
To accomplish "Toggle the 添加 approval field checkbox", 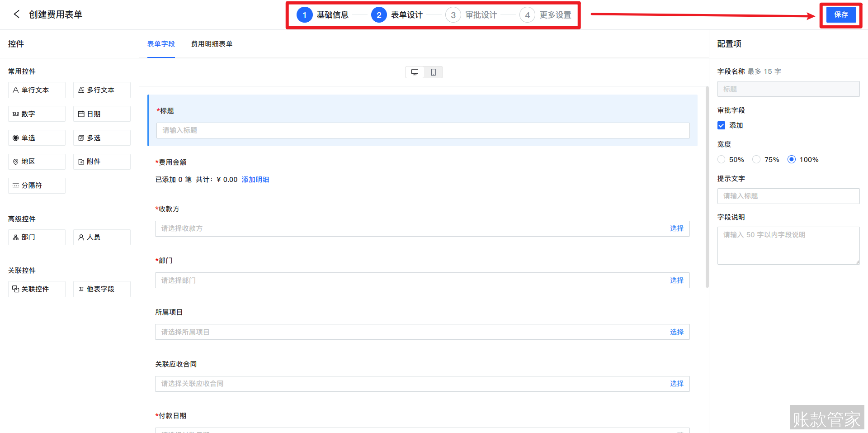I will click(x=722, y=125).
